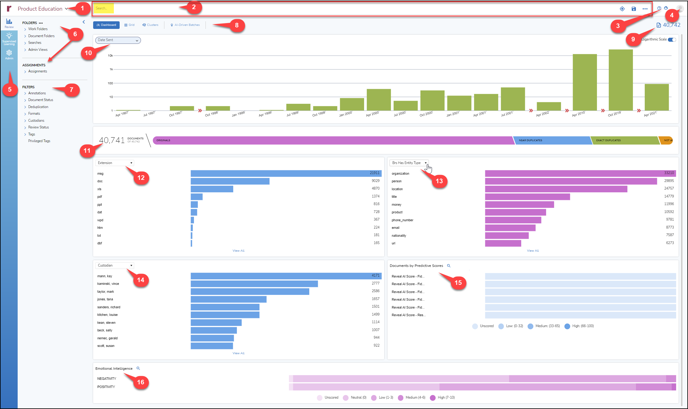Click the POSITIVITY sentiment bar
The height and width of the screenshot is (409, 688).
click(x=483, y=387)
